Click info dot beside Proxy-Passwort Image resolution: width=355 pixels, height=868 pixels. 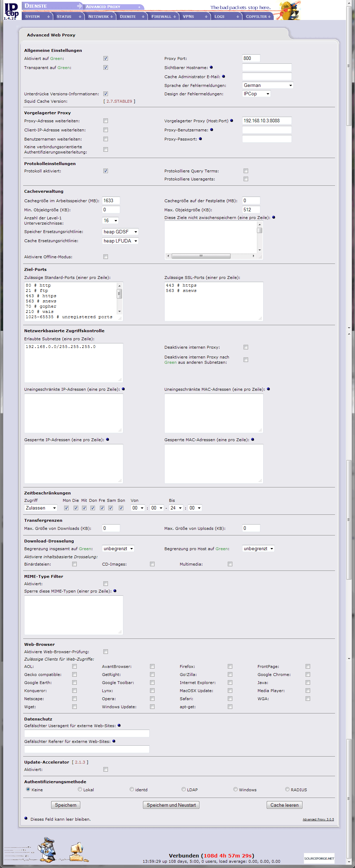200,139
